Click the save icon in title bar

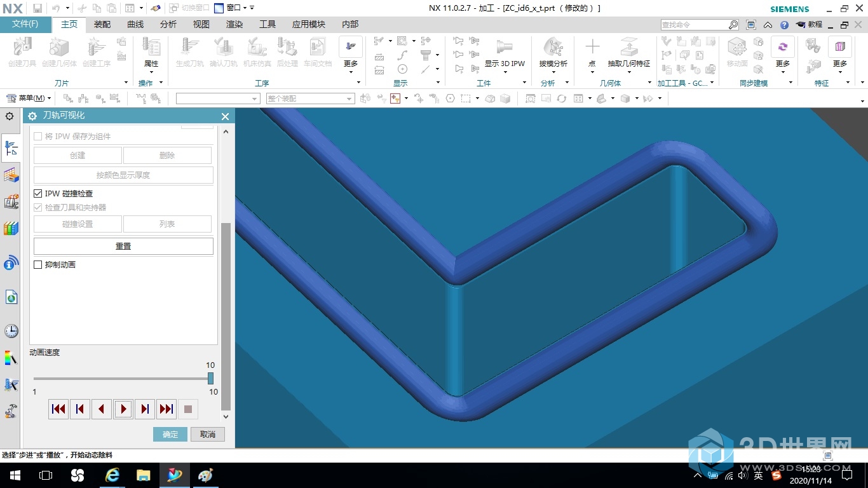pos(37,8)
